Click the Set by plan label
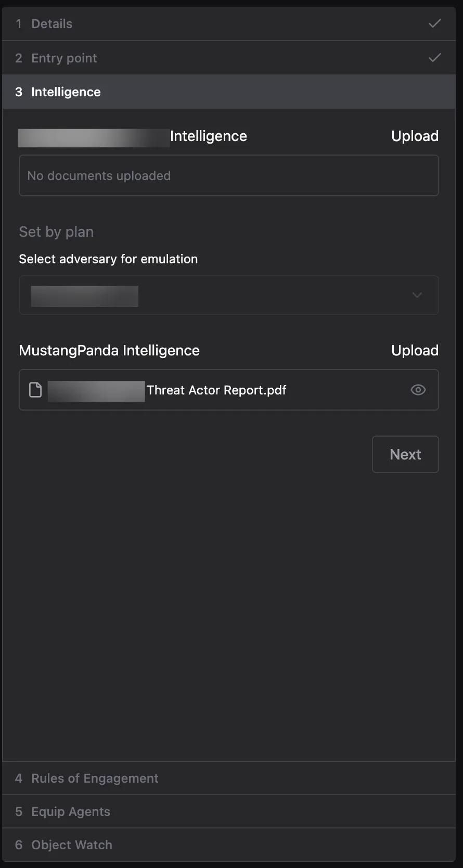 56,232
